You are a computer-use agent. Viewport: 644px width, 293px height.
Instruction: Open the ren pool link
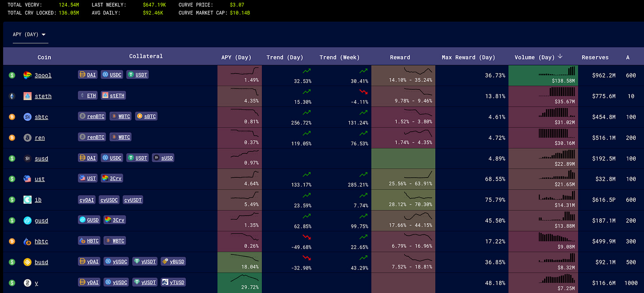pos(39,138)
